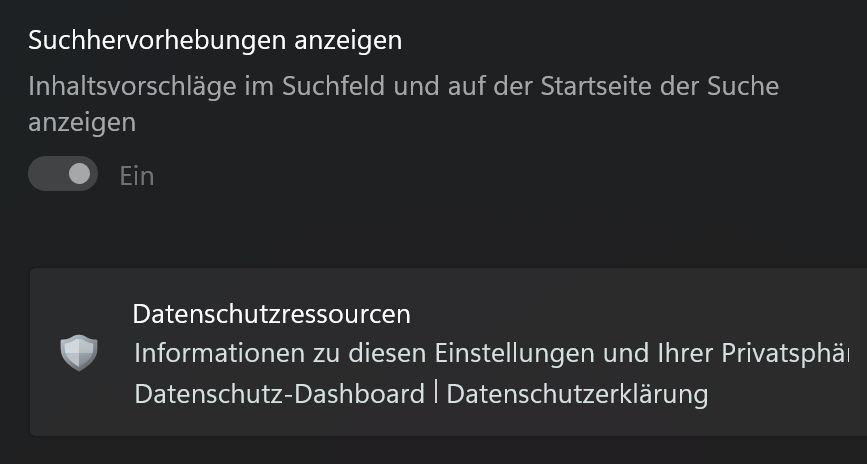The width and height of the screenshot is (867, 464).
Task: Click the dark left track of the switch
Action: pyautogui.click(x=48, y=174)
